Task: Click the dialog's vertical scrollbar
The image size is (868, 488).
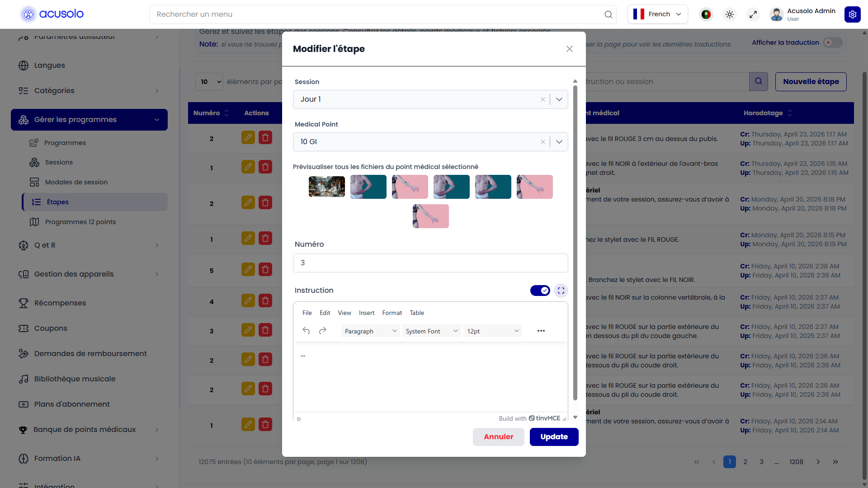Action: coord(575,243)
